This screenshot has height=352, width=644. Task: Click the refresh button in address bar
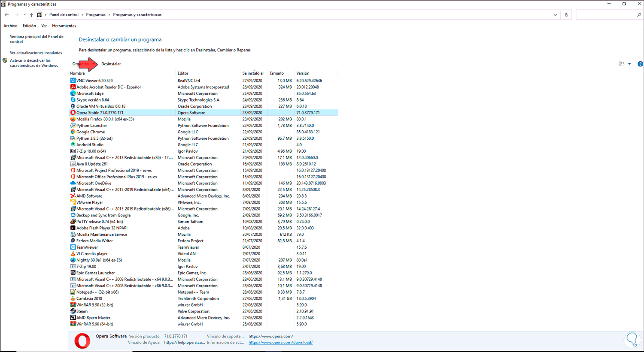tap(566, 15)
